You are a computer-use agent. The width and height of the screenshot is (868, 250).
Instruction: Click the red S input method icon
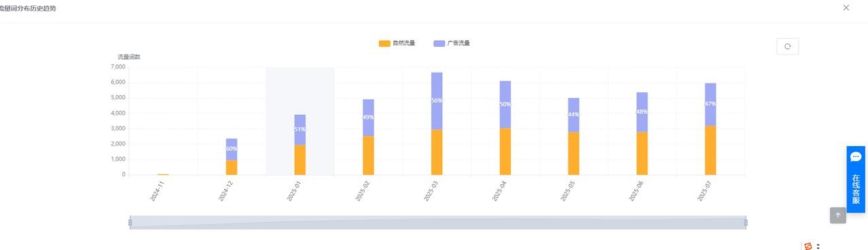coord(808,246)
